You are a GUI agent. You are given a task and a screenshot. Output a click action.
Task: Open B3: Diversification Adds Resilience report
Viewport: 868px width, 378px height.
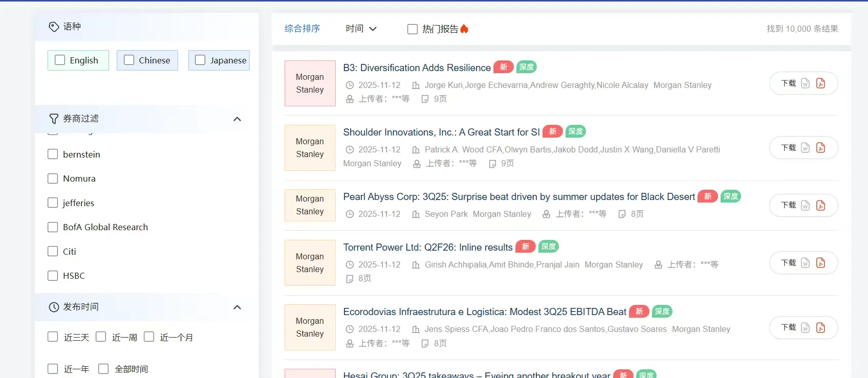pos(417,68)
